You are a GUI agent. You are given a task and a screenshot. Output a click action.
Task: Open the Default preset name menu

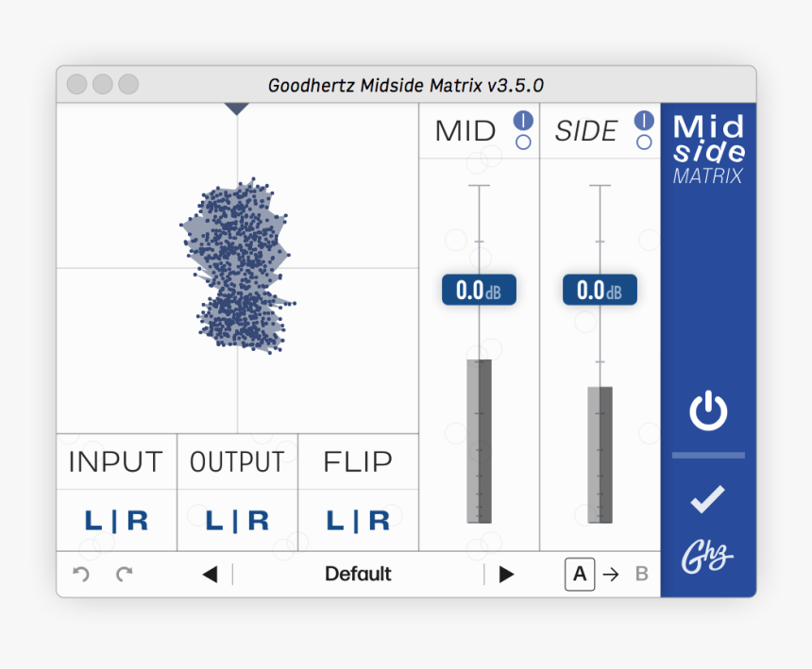coord(358,574)
